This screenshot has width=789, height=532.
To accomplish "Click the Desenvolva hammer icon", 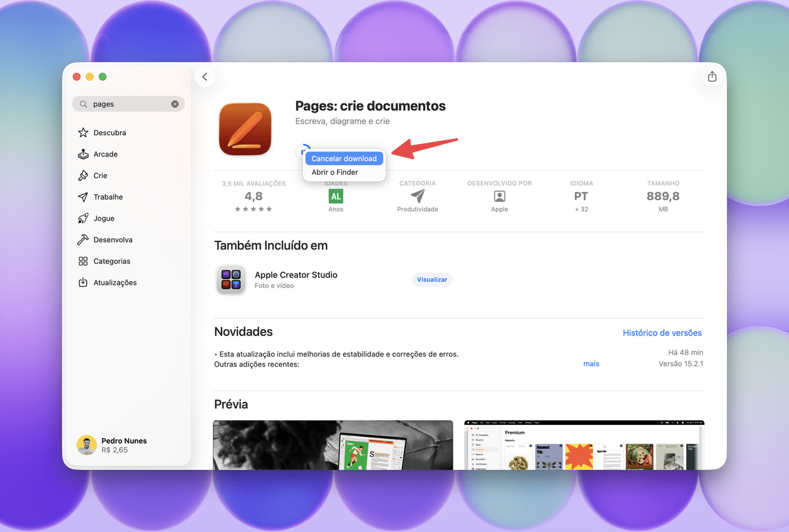I will [83, 240].
